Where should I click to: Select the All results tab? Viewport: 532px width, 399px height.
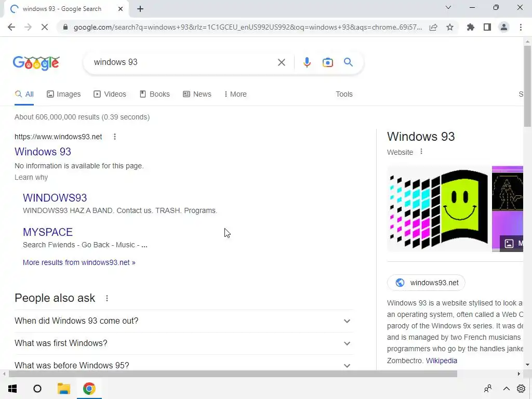click(x=24, y=95)
